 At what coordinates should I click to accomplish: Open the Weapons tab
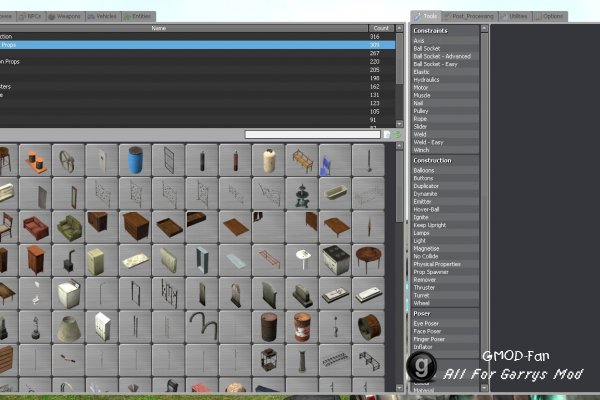[x=64, y=16]
